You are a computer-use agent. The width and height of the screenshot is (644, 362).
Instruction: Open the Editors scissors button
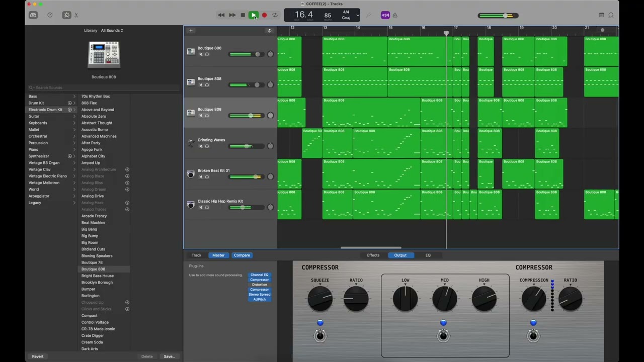pyautogui.click(x=76, y=15)
